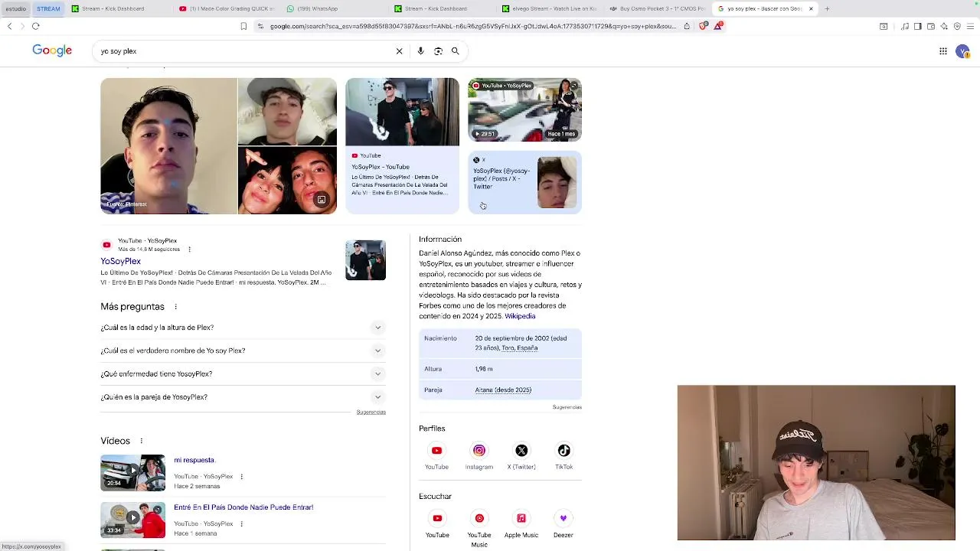
Task: Click Sugerencias under the info panel
Action: pos(567,407)
